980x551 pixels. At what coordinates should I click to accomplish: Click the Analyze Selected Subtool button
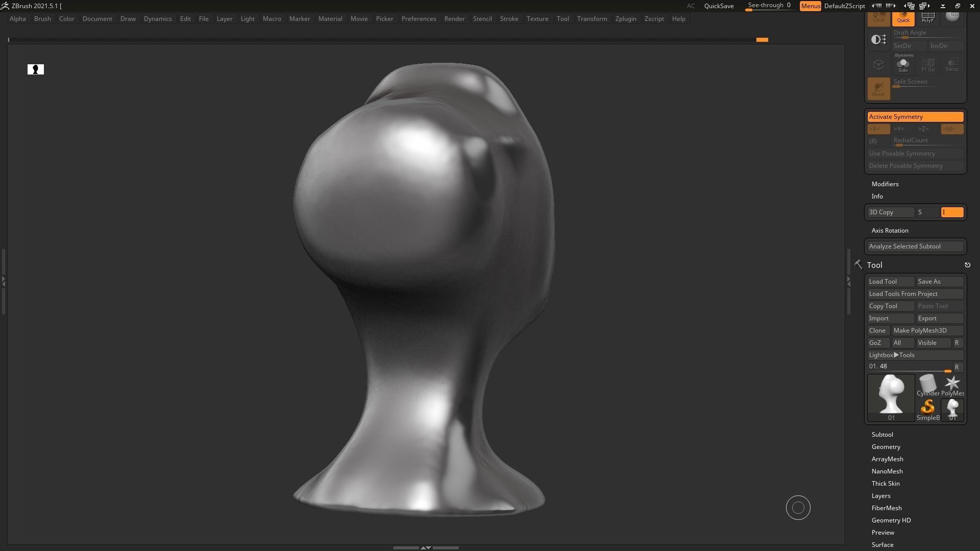[x=915, y=246]
